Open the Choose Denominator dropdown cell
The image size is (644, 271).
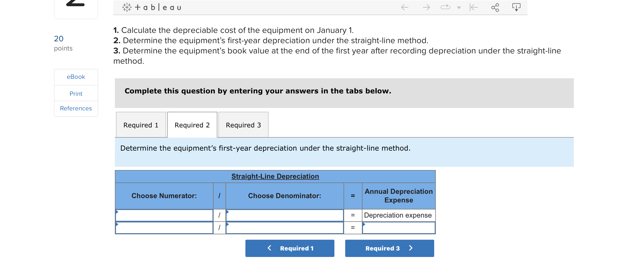[285, 215]
